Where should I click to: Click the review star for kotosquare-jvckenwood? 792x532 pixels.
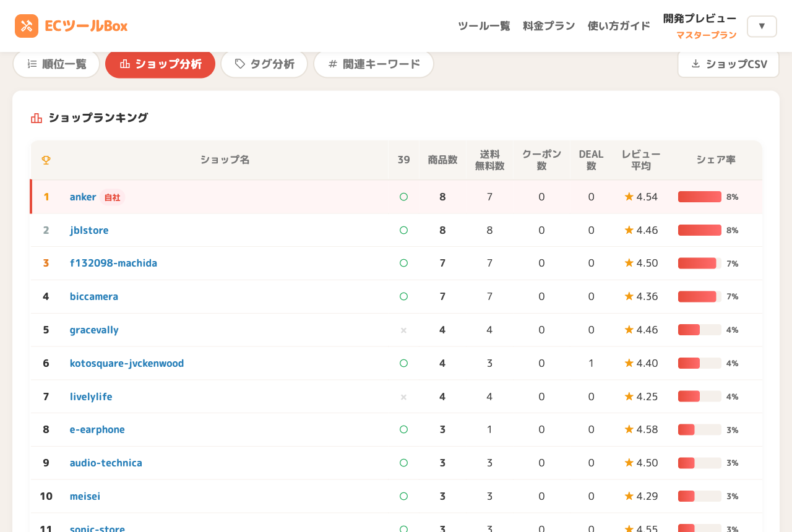tap(629, 363)
